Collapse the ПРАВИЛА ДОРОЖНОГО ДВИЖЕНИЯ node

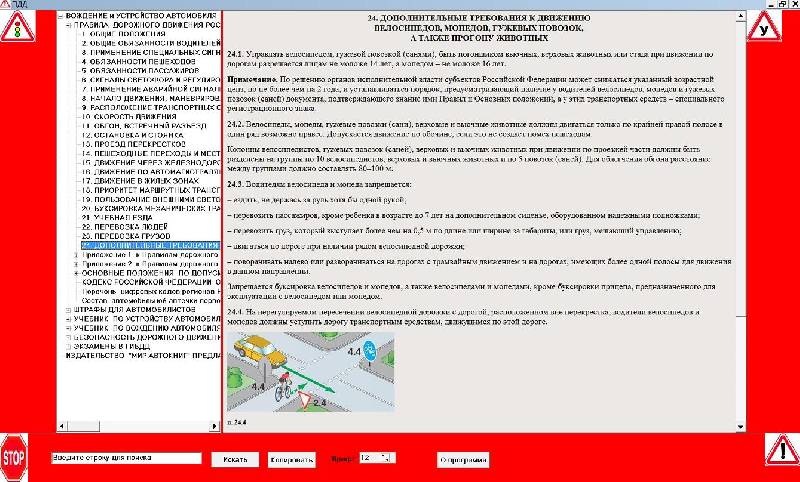[68, 24]
